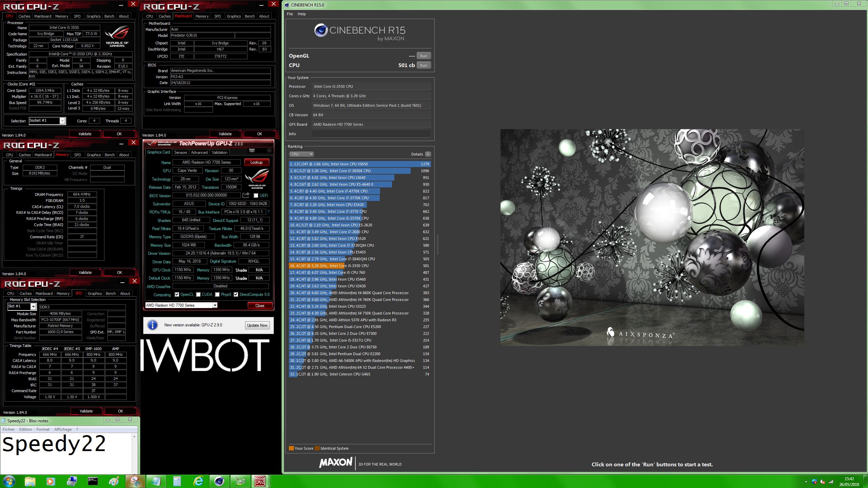The width and height of the screenshot is (868, 488).
Task: Open the GPU-Z hamburger menu
Action: (269, 150)
